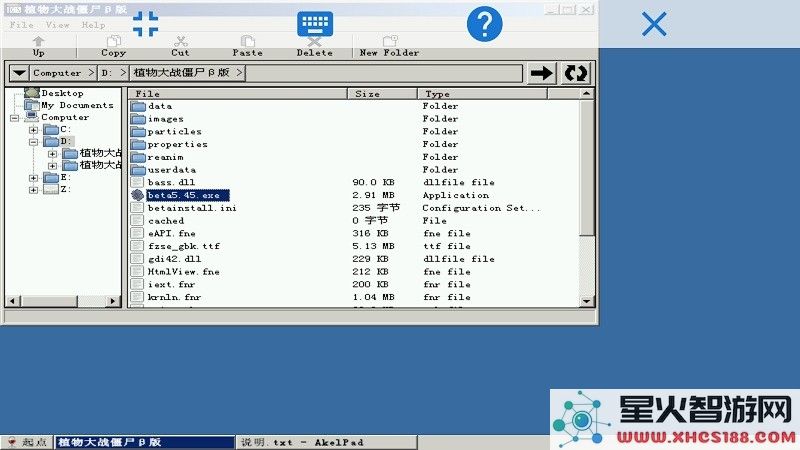Select the E: drive in tree
Viewport: 800px width, 450px height.
point(57,178)
